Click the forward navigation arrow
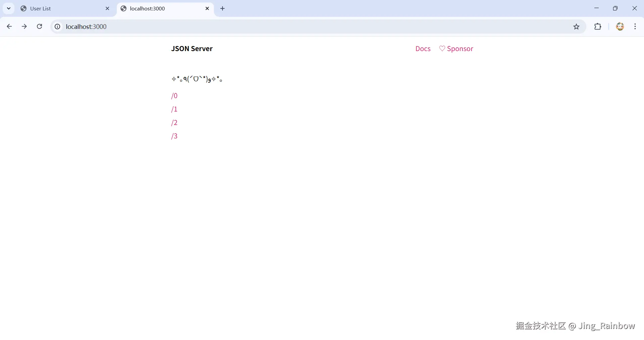This screenshot has height=340, width=644. [x=24, y=26]
